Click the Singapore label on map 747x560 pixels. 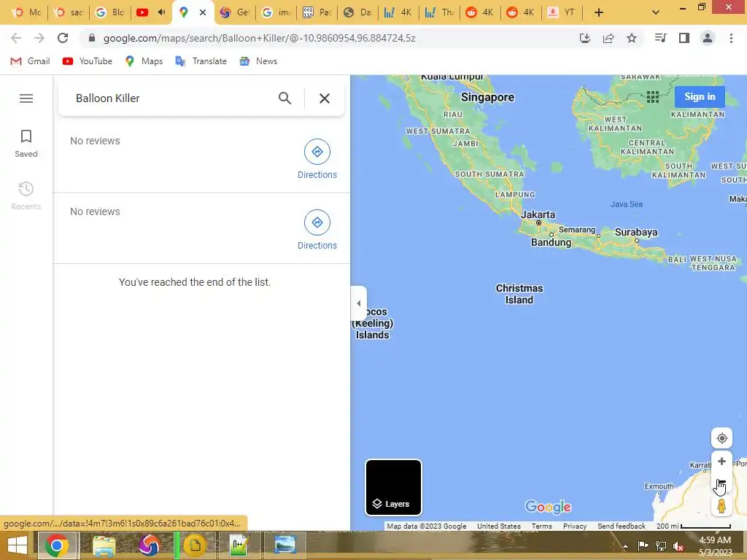(487, 97)
